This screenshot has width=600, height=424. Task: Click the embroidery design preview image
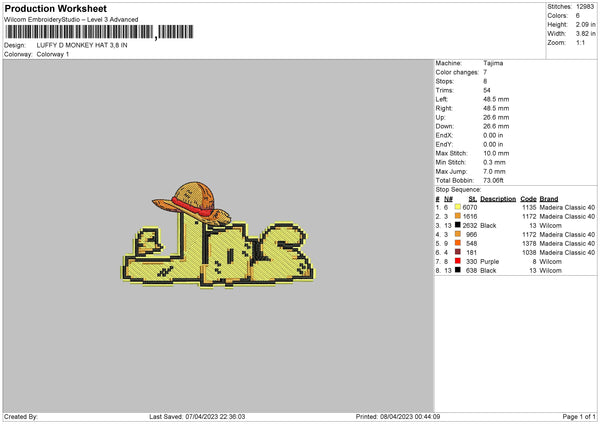click(x=218, y=235)
